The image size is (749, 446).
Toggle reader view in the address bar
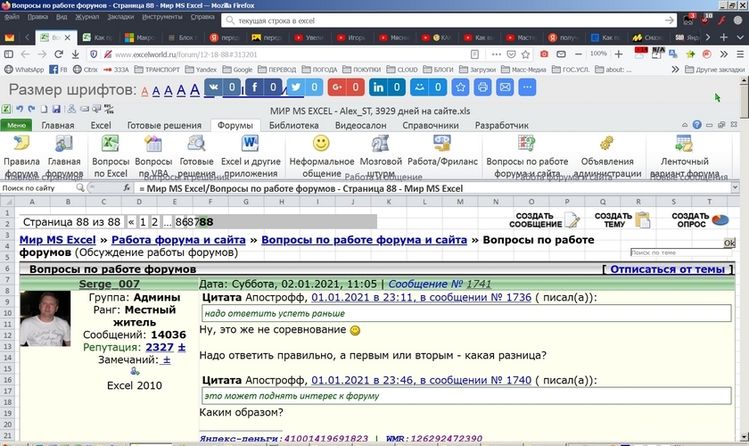pyautogui.click(x=474, y=54)
